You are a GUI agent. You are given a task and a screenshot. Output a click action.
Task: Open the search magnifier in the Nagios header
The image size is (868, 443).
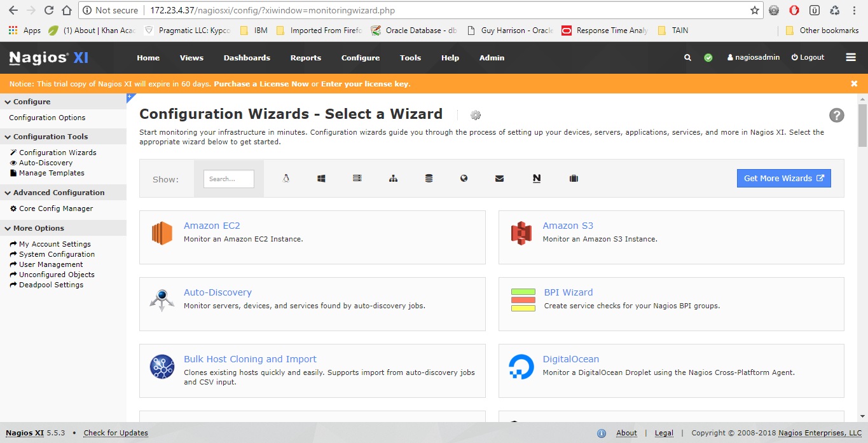click(x=687, y=57)
